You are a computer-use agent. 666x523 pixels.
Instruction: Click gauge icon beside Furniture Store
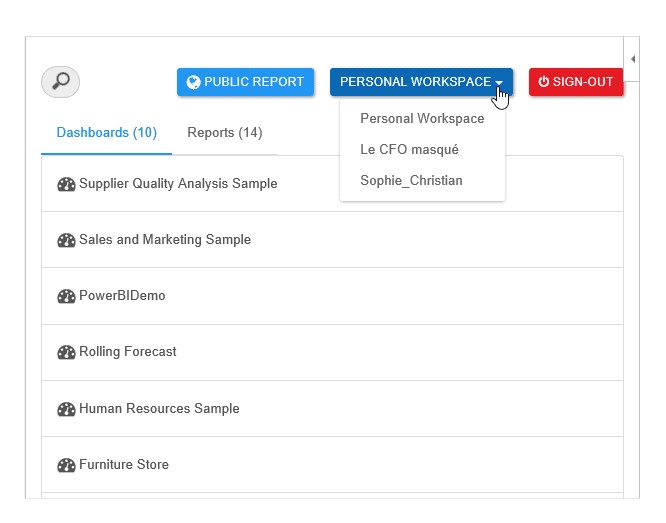[66, 465]
